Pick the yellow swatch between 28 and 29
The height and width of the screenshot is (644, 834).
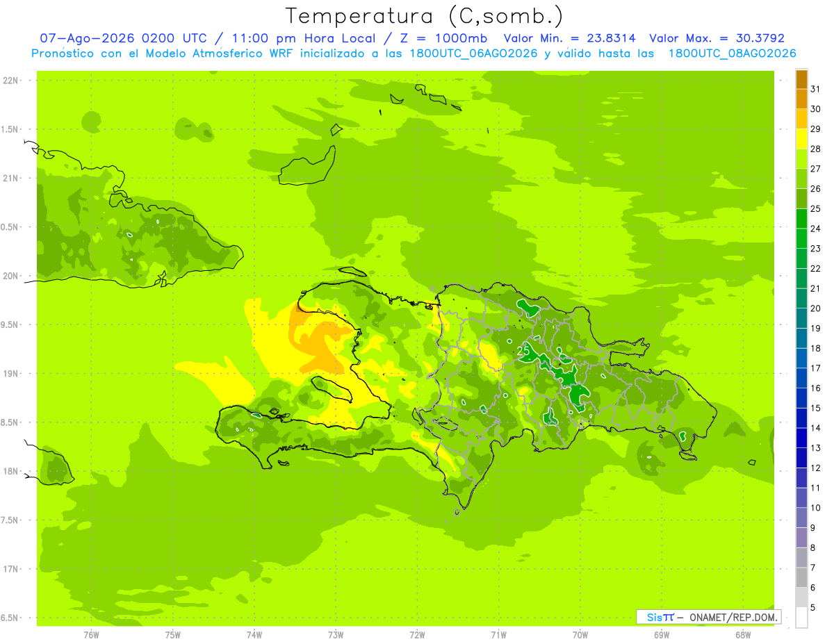point(802,139)
